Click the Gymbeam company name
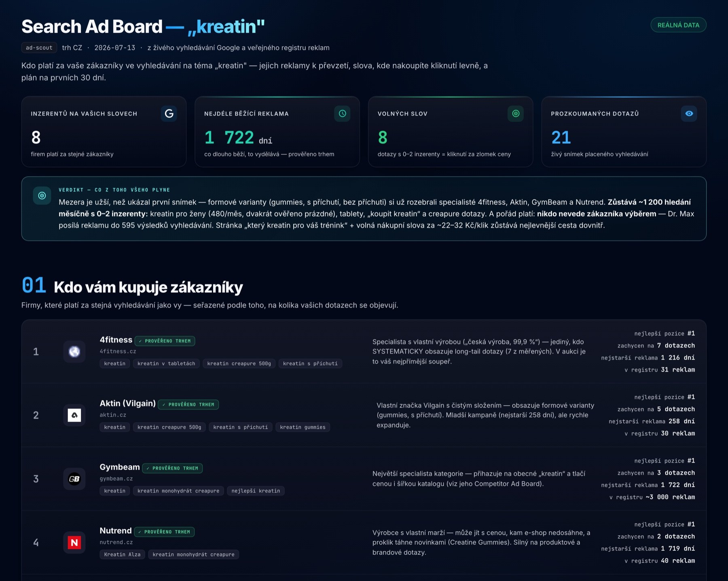This screenshot has width=728, height=581. (120, 467)
